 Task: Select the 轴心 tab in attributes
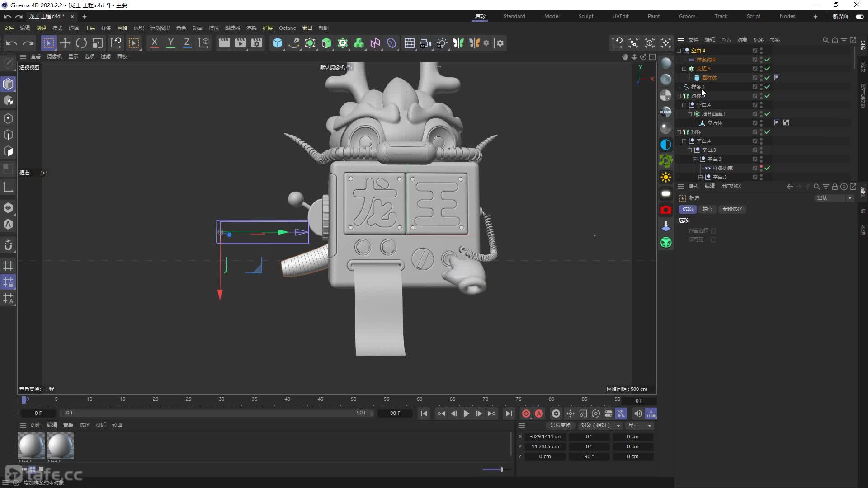(708, 209)
